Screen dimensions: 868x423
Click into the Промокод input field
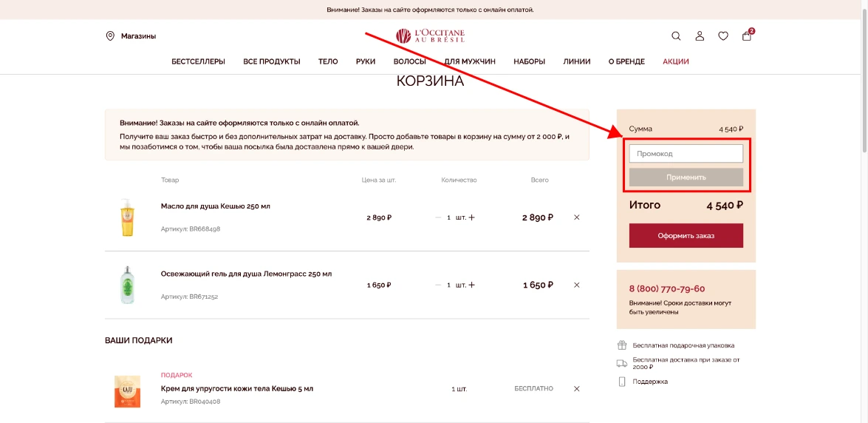[686, 154]
